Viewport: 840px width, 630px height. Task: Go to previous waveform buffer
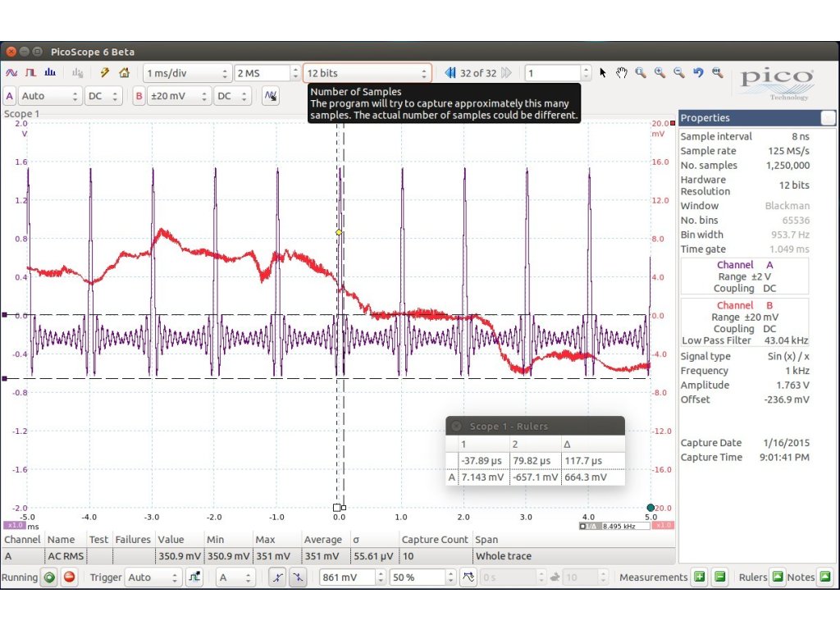[x=450, y=73]
